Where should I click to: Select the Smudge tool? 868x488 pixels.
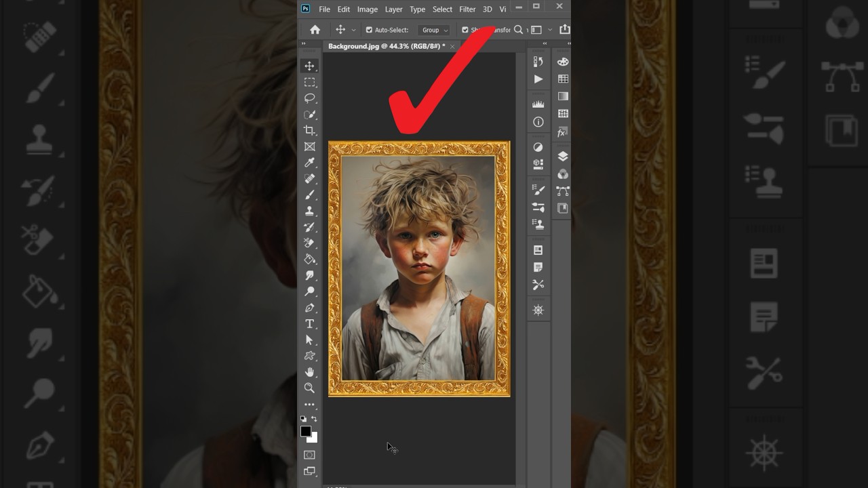point(309,275)
